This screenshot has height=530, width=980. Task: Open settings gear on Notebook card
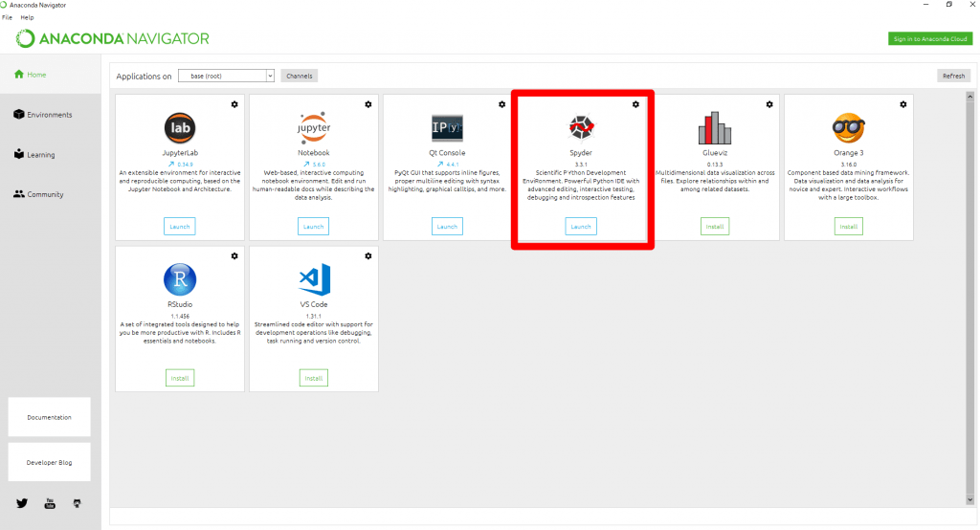pyautogui.click(x=368, y=104)
